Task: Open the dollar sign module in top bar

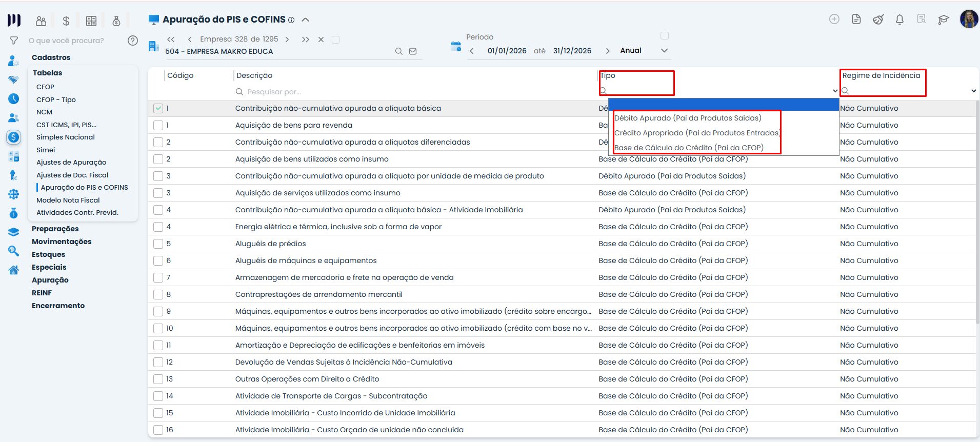Action: tap(66, 21)
